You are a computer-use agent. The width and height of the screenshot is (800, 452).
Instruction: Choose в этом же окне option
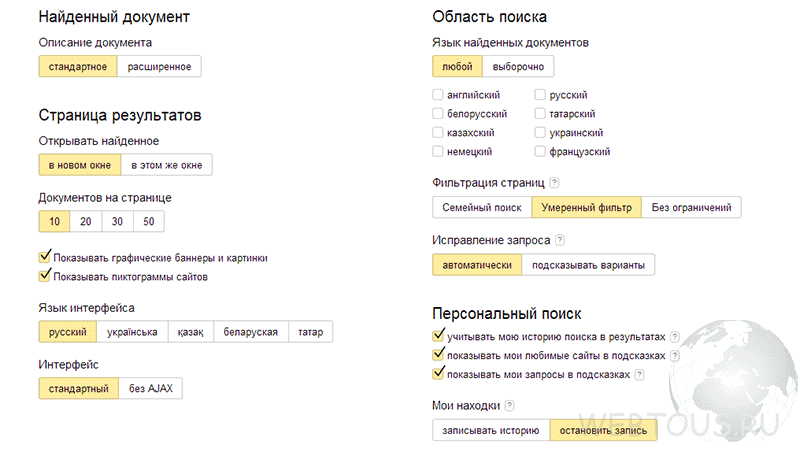click(167, 165)
